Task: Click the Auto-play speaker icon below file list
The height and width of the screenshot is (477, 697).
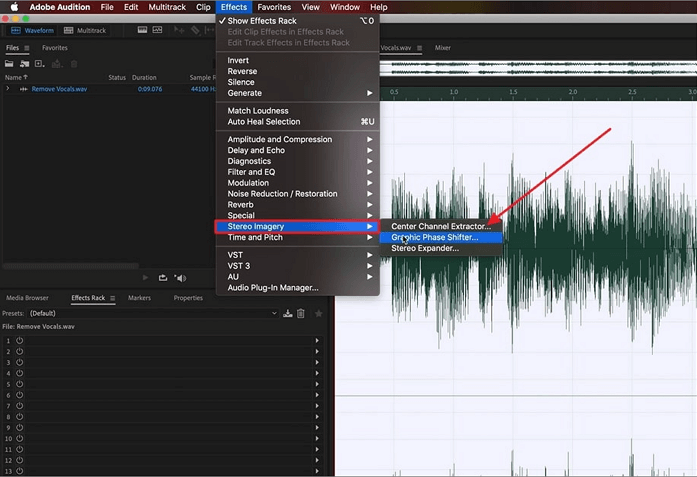Action: 180,278
